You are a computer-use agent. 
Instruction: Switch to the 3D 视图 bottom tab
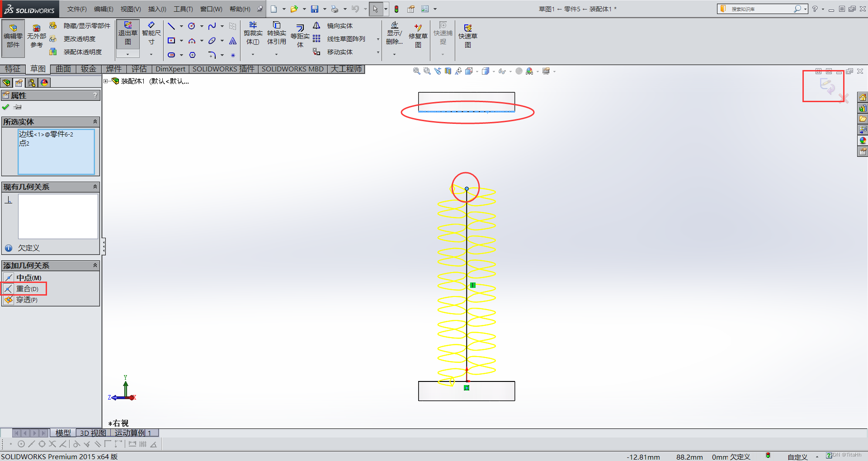click(x=93, y=433)
